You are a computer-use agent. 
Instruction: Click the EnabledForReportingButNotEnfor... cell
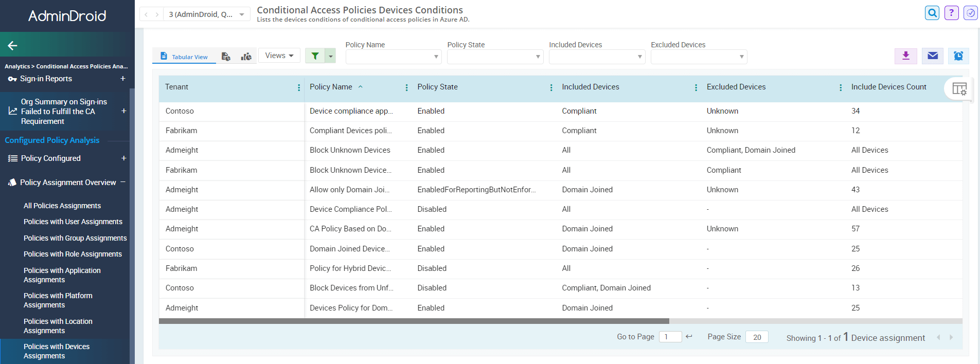coord(476,190)
